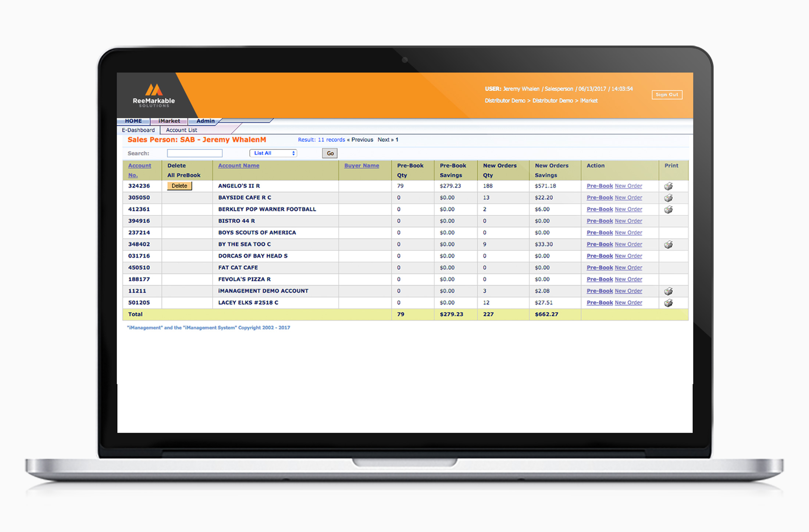Print the ANGELO'S II R account
809x532 pixels.
(x=668, y=186)
